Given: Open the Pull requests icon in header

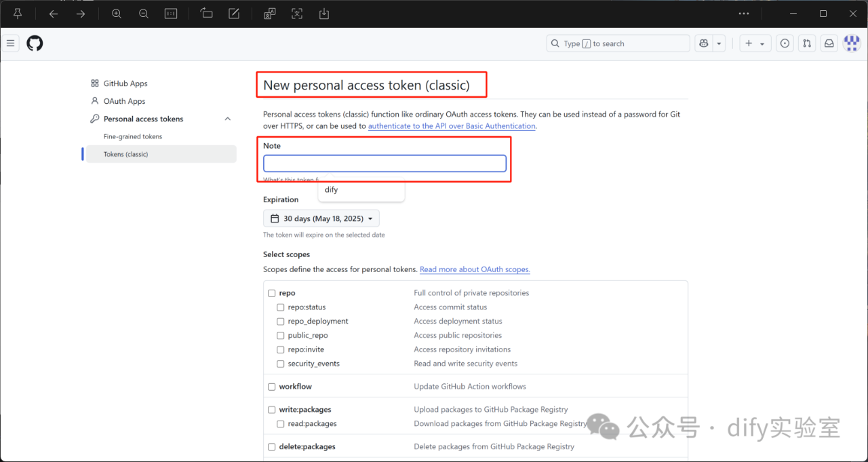Looking at the screenshot, I should (806, 43).
